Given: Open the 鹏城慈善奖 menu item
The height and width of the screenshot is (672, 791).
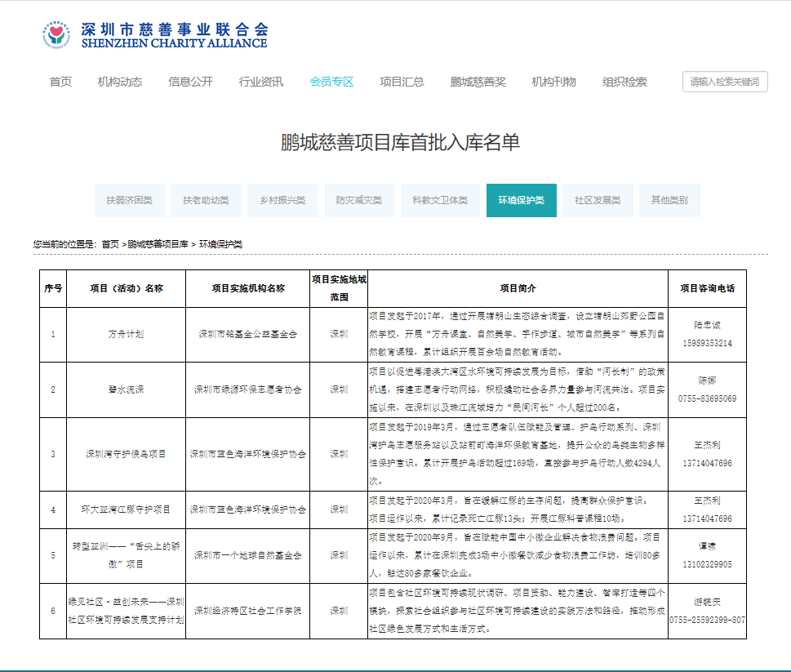Looking at the screenshot, I should pyautogui.click(x=478, y=82).
